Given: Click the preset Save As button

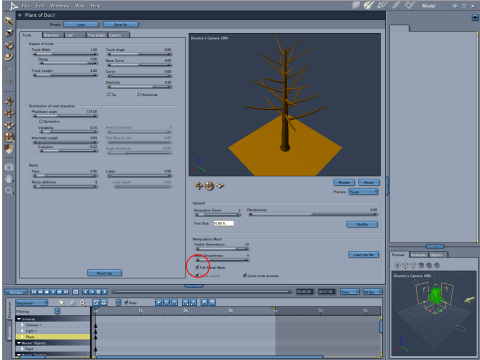Looking at the screenshot, I should [121, 24].
